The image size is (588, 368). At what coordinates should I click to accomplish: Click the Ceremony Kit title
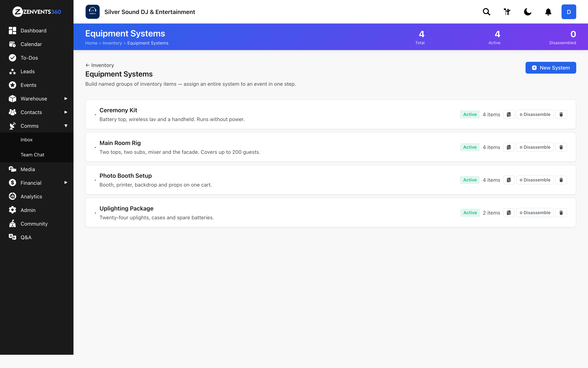118,110
